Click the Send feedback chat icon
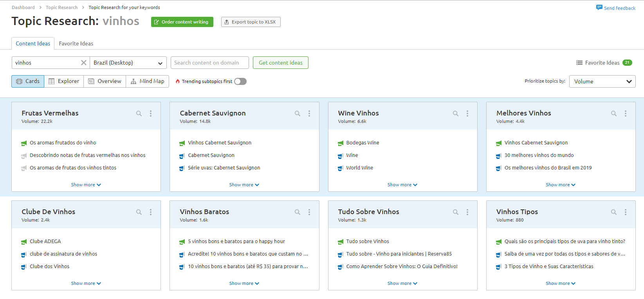This screenshot has width=644, height=299. pos(599,7)
